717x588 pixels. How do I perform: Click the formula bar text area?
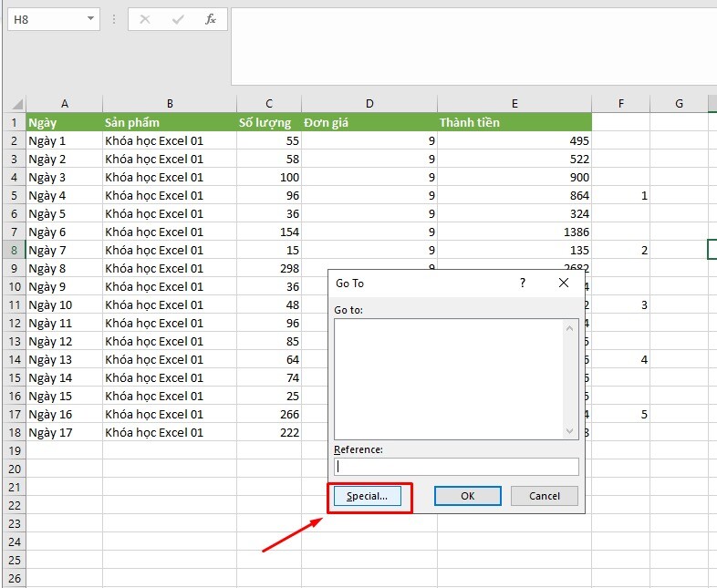473,46
